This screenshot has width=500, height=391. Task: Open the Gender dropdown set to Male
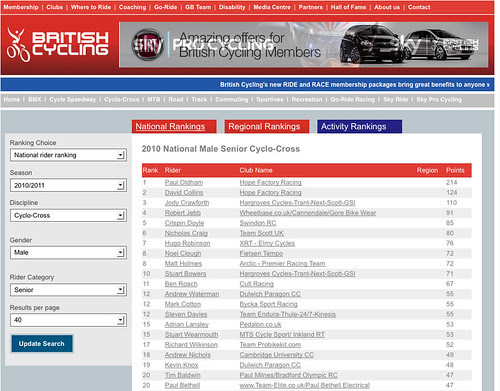pos(68,252)
